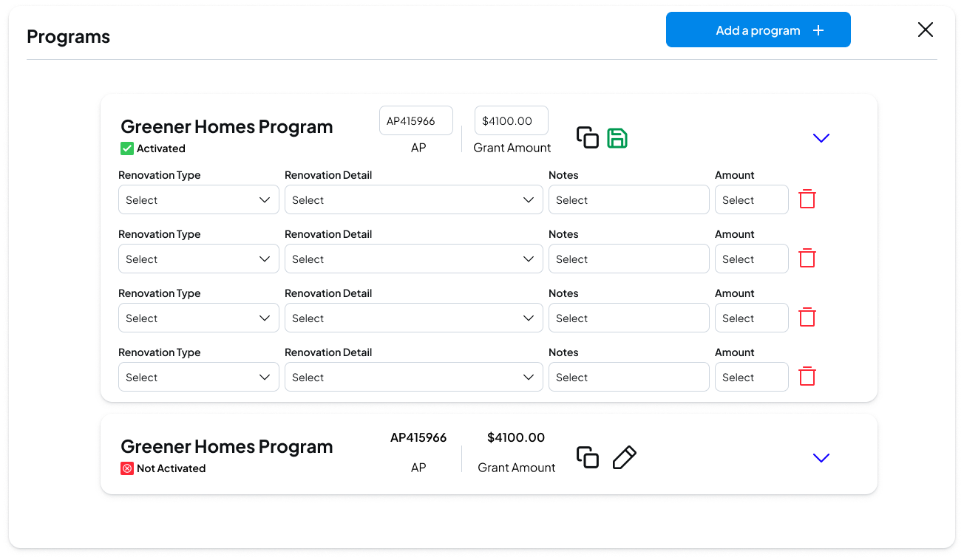
Task: Delete the first renovation row
Action: (x=807, y=199)
